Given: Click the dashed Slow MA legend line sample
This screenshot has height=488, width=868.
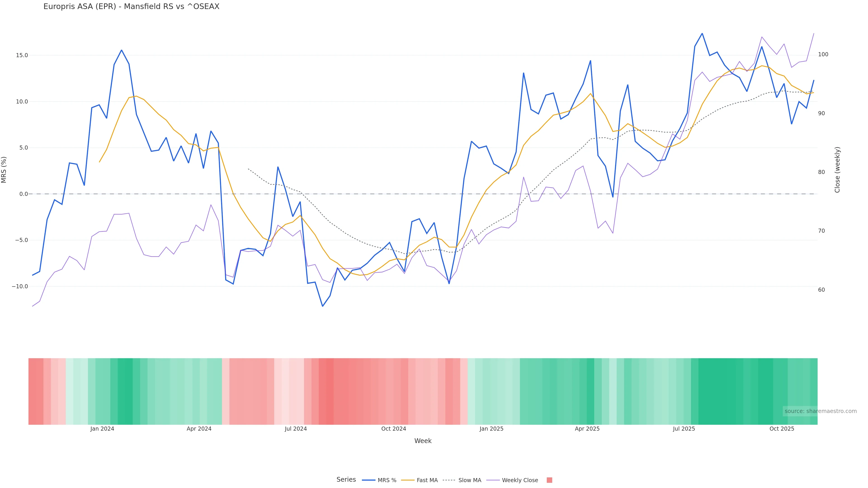Looking at the screenshot, I should pyautogui.click(x=449, y=480).
